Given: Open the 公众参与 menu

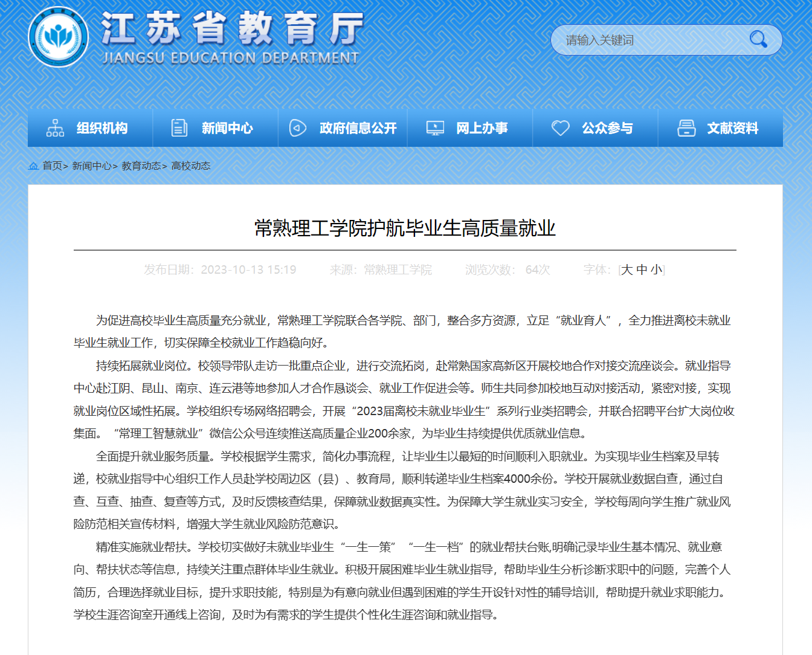Looking at the screenshot, I should click(x=595, y=128).
